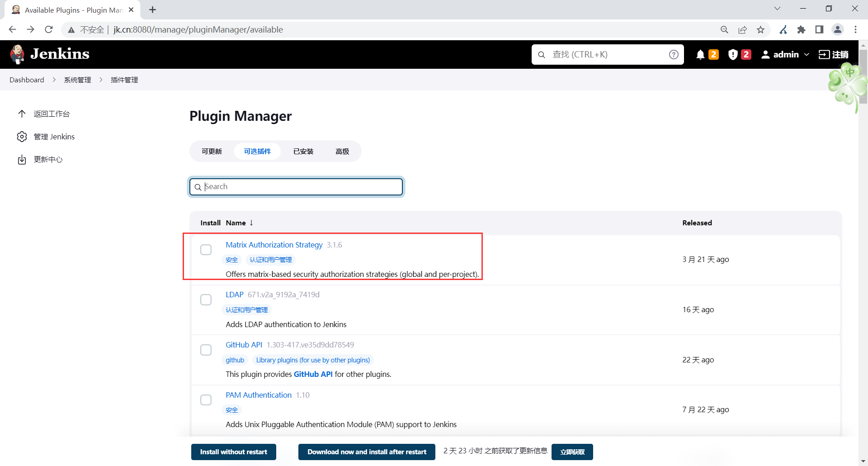Switch to the 可更新 tab
The height and width of the screenshot is (466, 868).
[212, 151]
